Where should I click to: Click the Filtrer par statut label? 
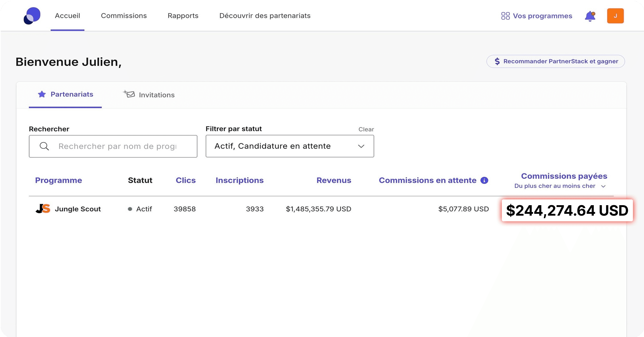pyautogui.click(x=234, y=129)
